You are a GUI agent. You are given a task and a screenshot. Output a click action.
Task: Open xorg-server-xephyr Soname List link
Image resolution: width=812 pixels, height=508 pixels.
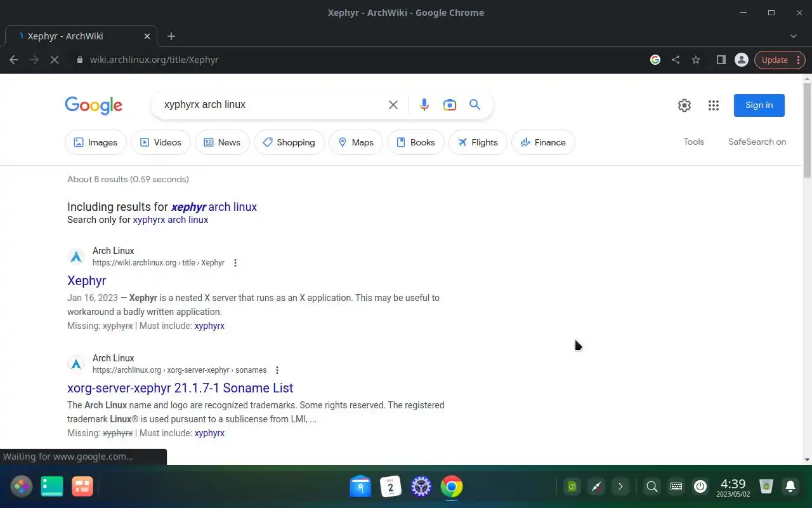point(180,388)
